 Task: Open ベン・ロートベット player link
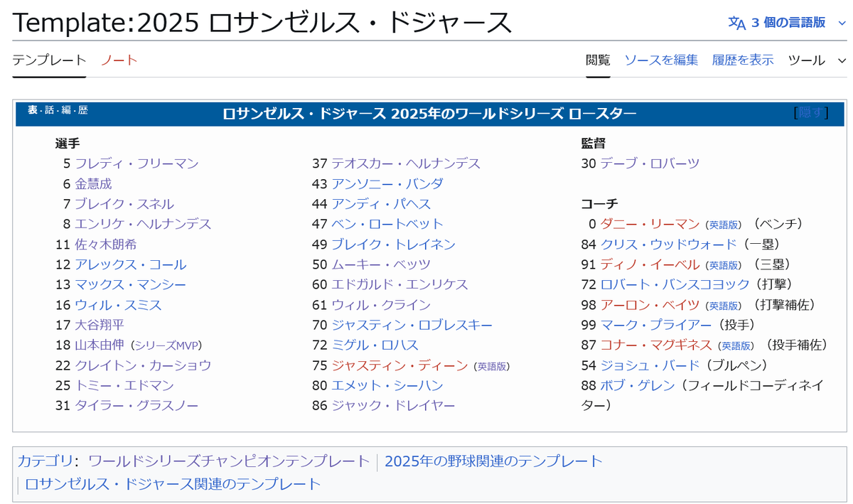(x=387, y=224)
